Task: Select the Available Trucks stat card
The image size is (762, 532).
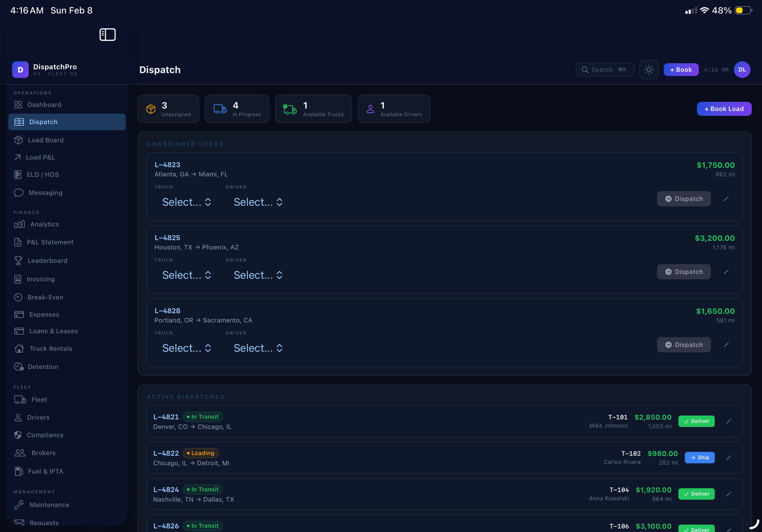Action: point(313,109)
